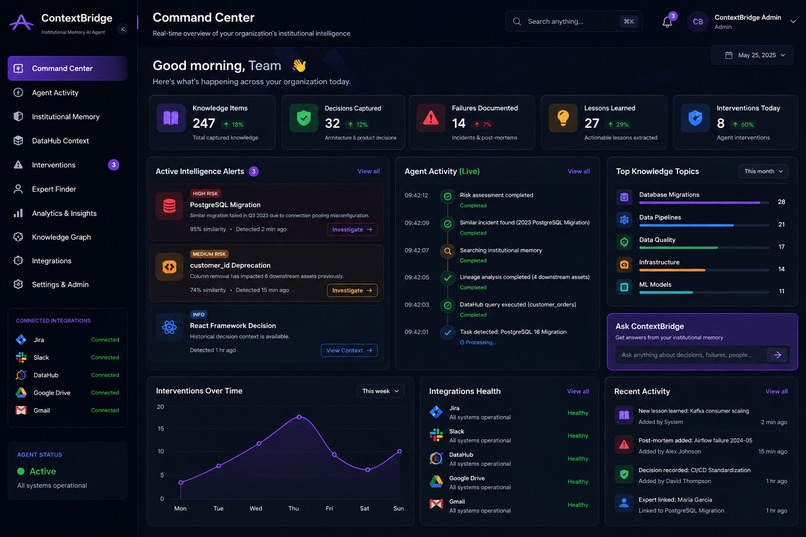Click the ContextBridge logo icon
This screenshot has height=537, width=806.
pos(21,23)
